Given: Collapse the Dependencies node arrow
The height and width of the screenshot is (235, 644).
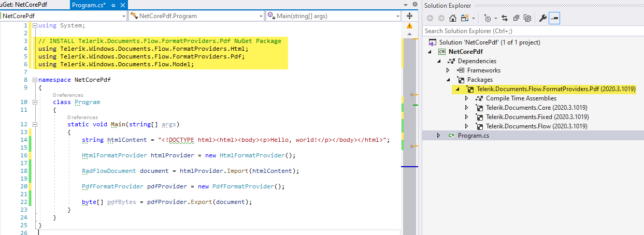Looking at the screenshot, I should point(439,61).
